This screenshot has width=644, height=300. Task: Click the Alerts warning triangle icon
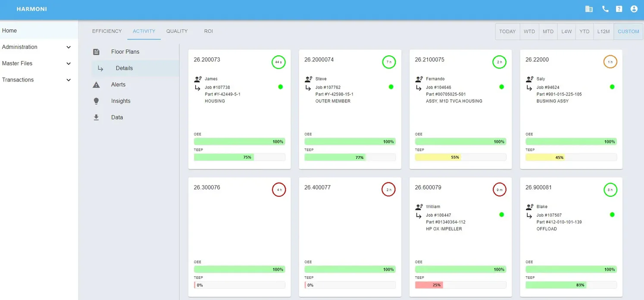click(96, 85)
